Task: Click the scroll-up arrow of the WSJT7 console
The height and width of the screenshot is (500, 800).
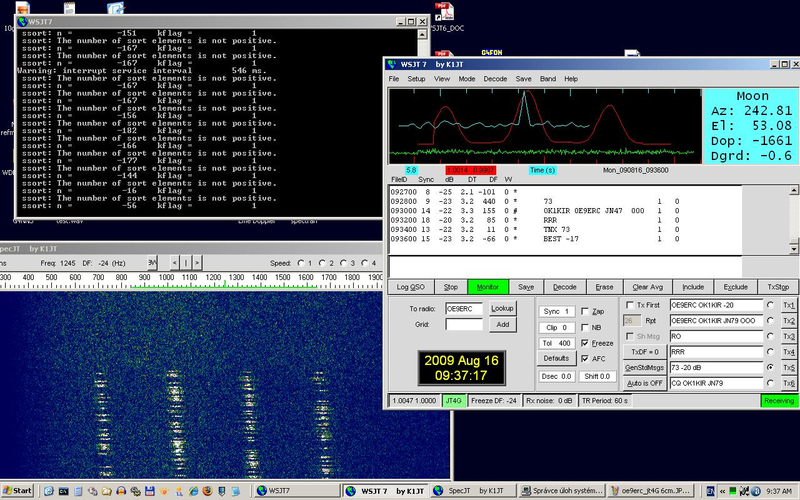Action: [422, 34]
